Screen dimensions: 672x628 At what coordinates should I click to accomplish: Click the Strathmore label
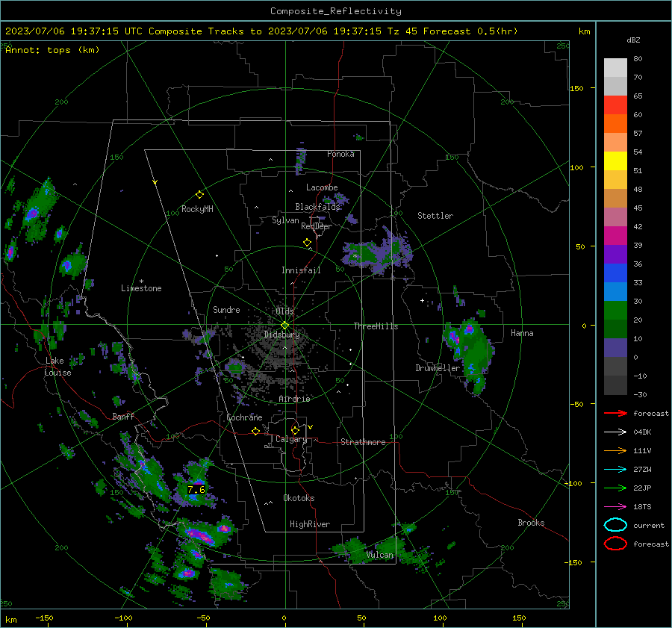pos(363,442)
